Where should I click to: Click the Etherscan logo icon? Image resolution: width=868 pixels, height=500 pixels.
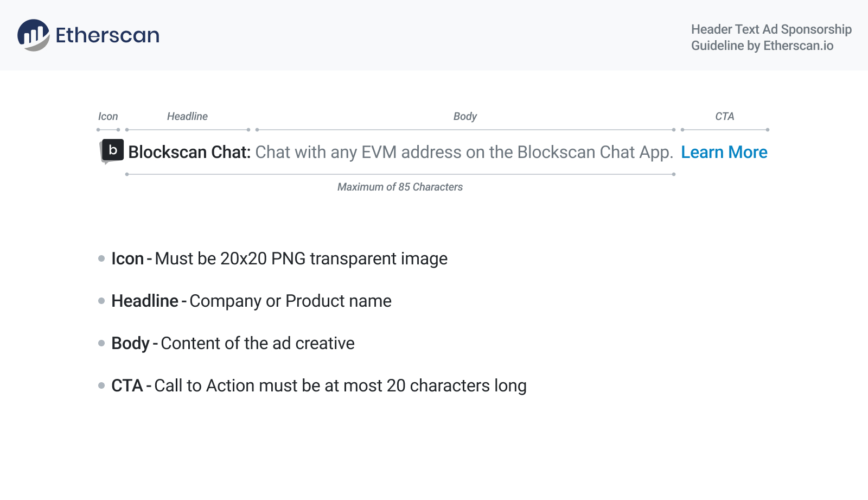coord(34,35)
